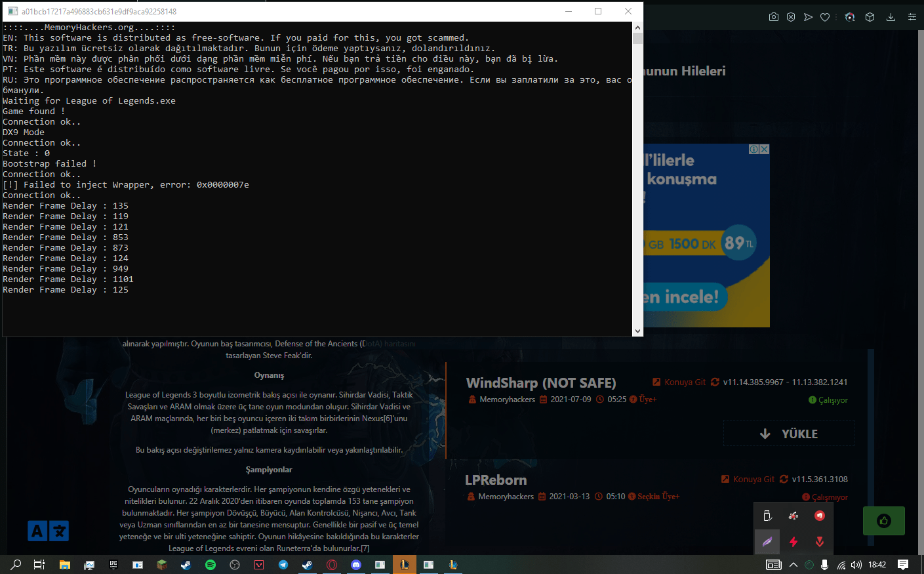Image resolution: width=924 pixels, height=574 pixels.
Task: Open Telegram from taskbar
Action: [283, 565]
